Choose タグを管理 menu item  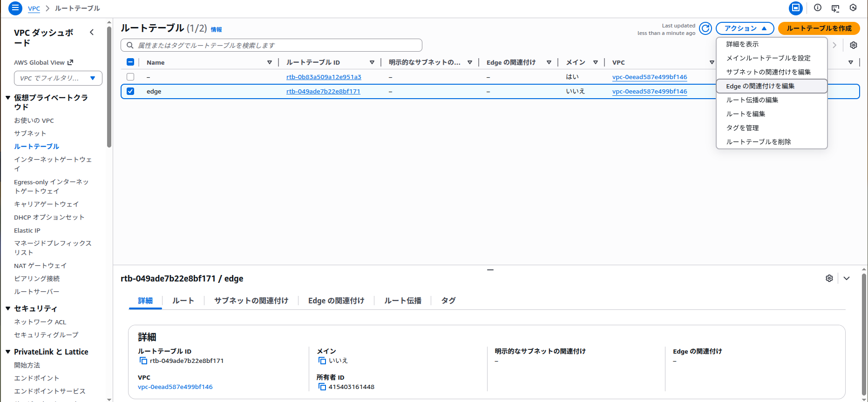(772, 128)
